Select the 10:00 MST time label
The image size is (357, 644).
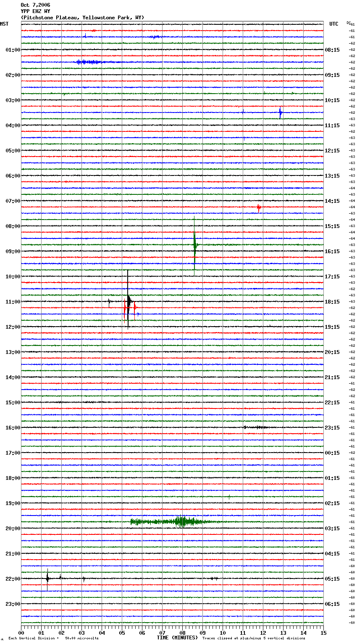(x=13, y=277)
